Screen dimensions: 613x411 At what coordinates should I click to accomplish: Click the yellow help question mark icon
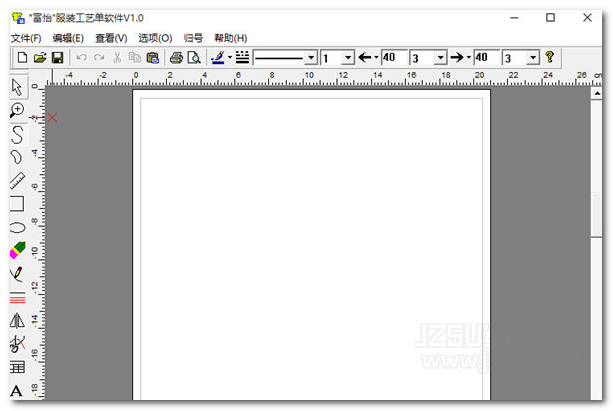coord(549,57)
